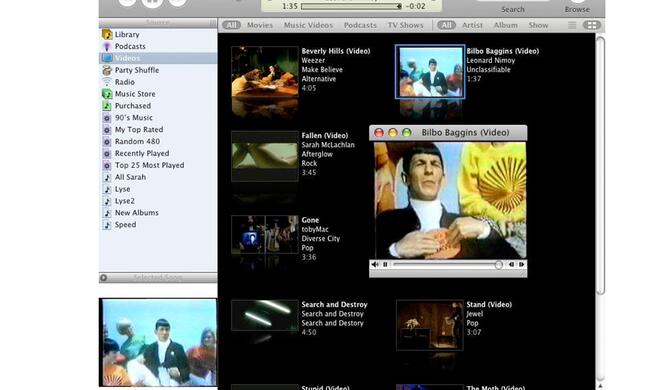Open Party Shuffle icon in sidebar
The width and height of the screenshot is (660, 390).
click(107, 70)
